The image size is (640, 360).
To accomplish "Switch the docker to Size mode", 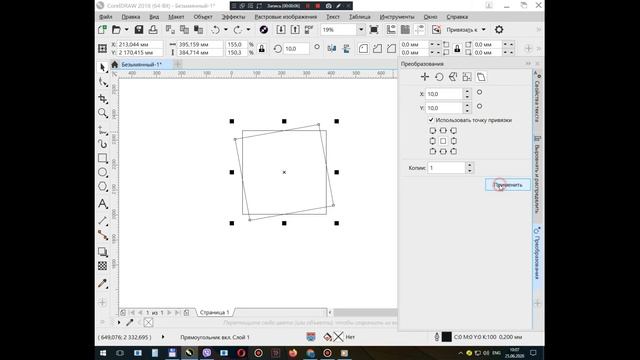I will 467,77.
